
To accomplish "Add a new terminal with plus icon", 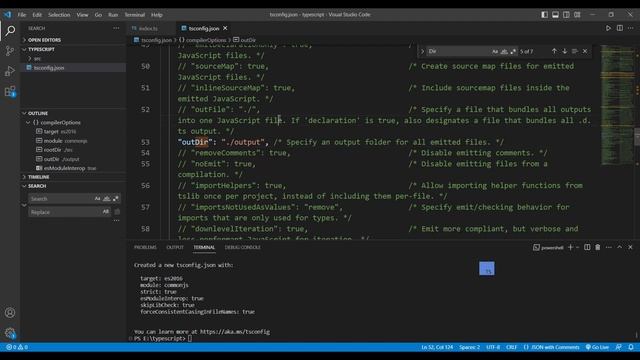I will (x=570, y=247).
